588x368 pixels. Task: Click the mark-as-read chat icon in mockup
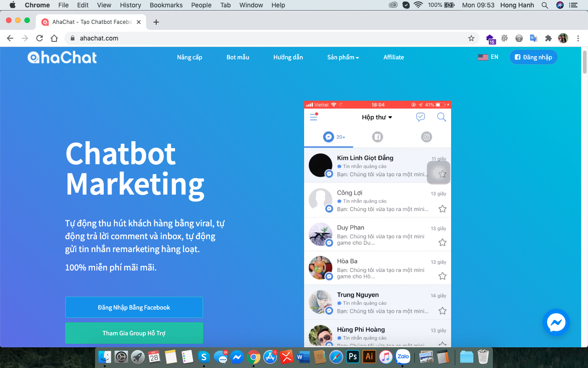420,117
